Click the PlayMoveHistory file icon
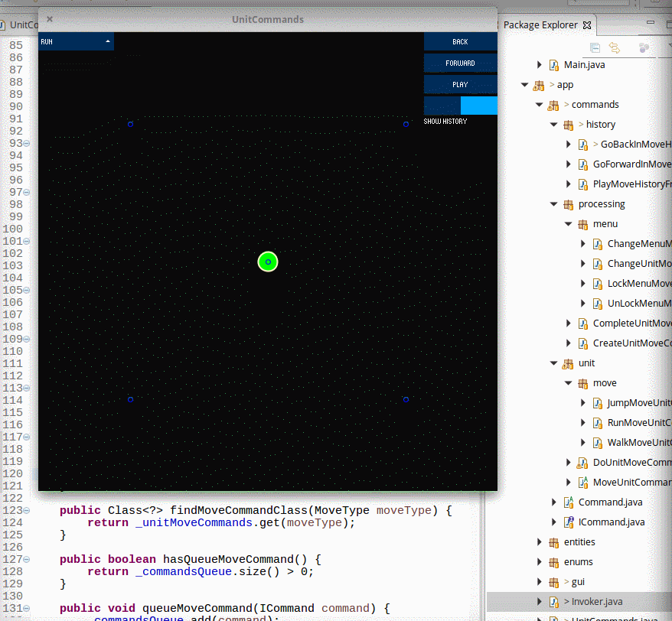This screenshot has width=672, height=621. coord(583,184)
